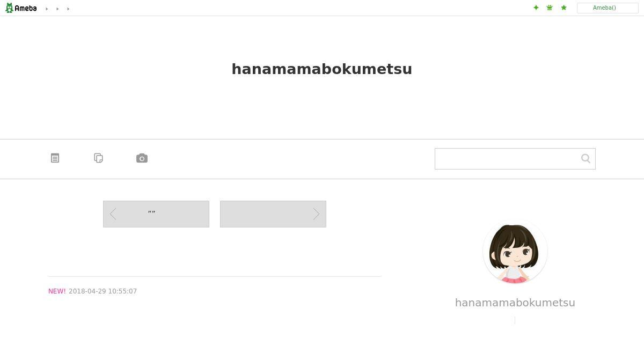Viewport: 644px width, 338px height.
Task: Go to the previous article button
Action: [x=156, y=214]
